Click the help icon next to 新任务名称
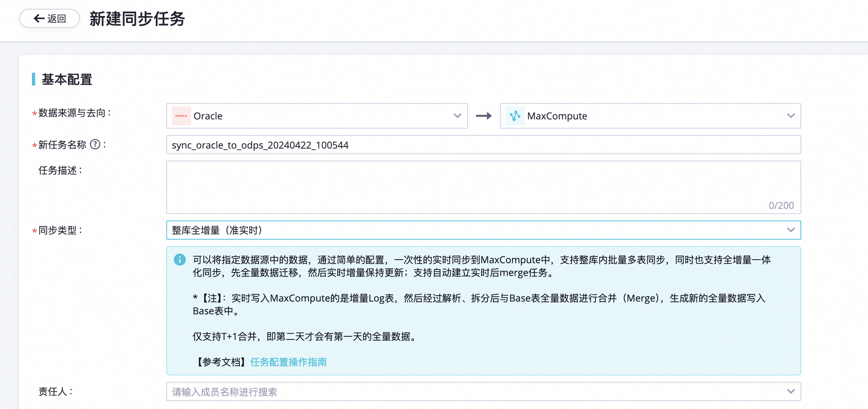 [95, 145]
